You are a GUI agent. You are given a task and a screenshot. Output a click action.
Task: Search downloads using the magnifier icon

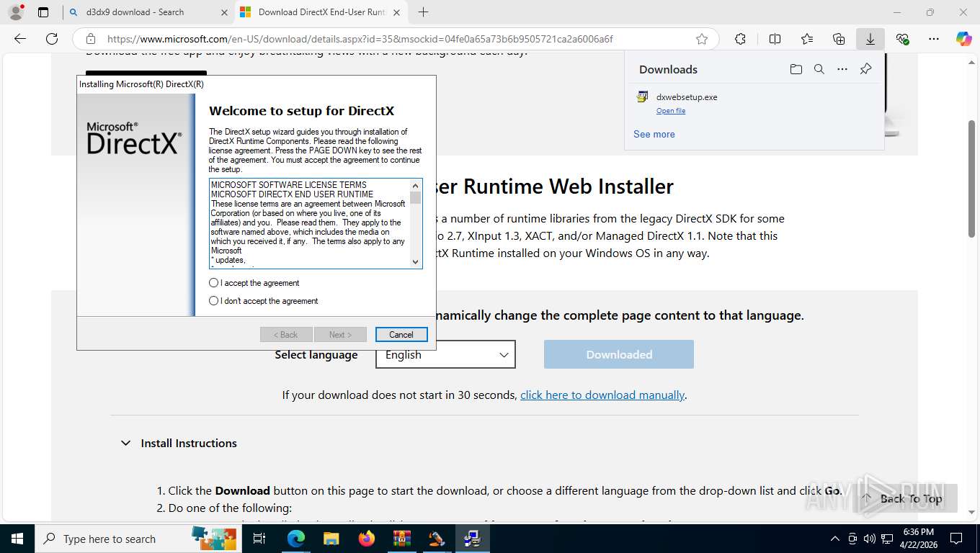(x=819, y=69)
